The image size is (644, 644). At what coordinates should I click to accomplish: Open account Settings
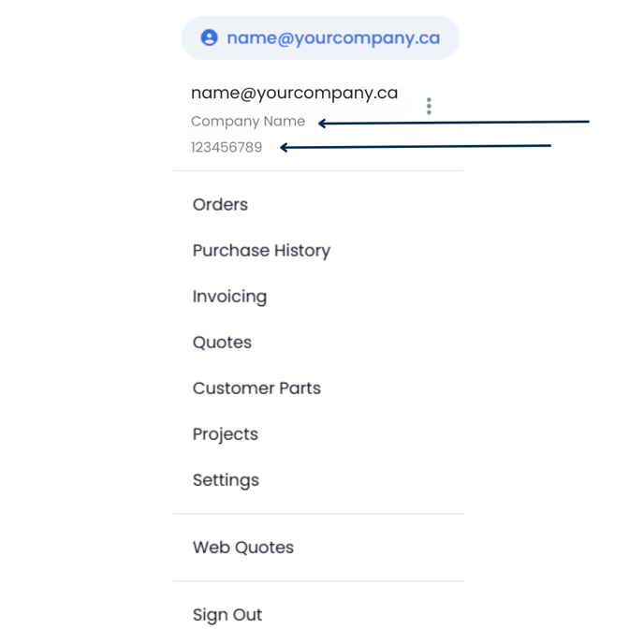pos(226,479)
